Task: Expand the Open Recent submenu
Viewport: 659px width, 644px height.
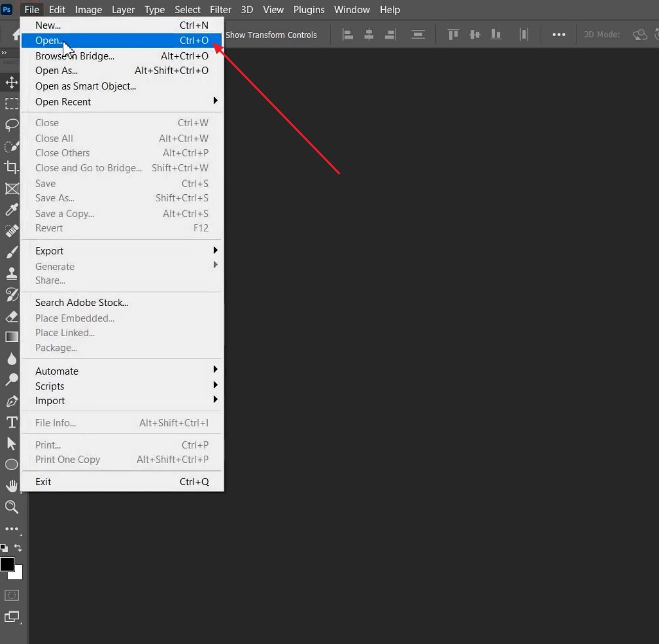Action: coord(63,101)
